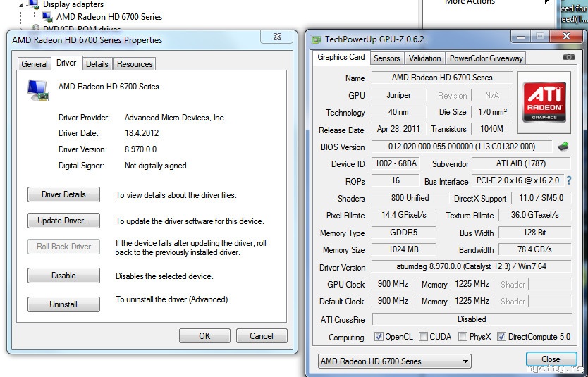Toggle the CUDA checkbox
This screenshot has height=377, width=588.
coord(423,337)
